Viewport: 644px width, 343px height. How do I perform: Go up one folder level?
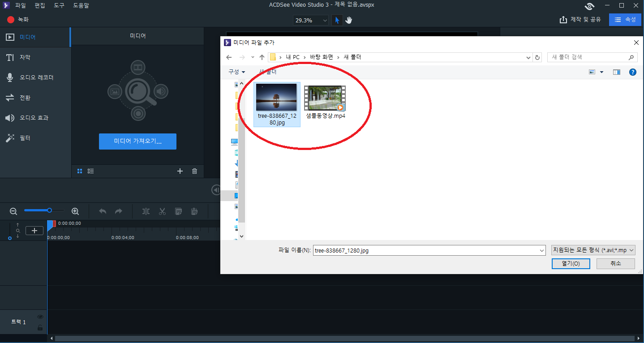tap(262, 57)
